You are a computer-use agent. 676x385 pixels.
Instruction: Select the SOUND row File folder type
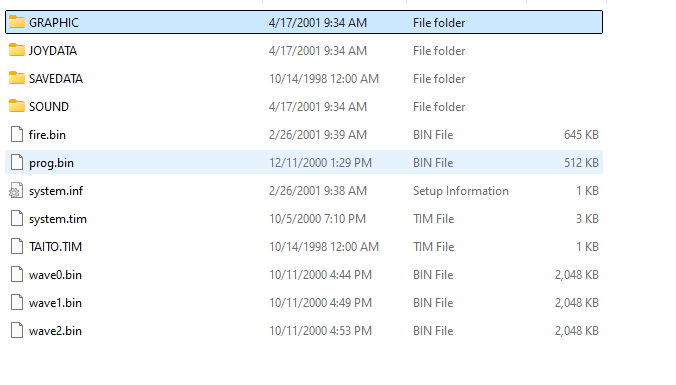point(439,106)
